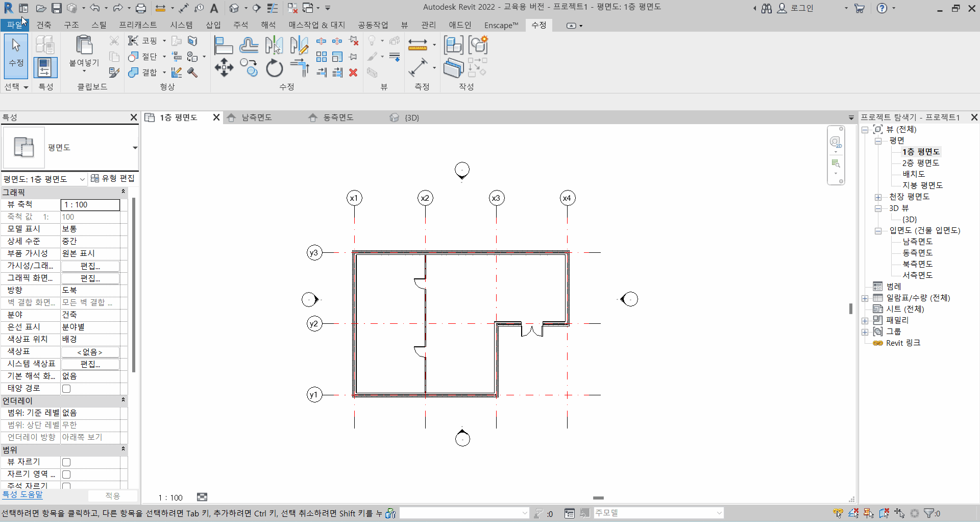Click the Filter icon in the status bar

point(929,513)
